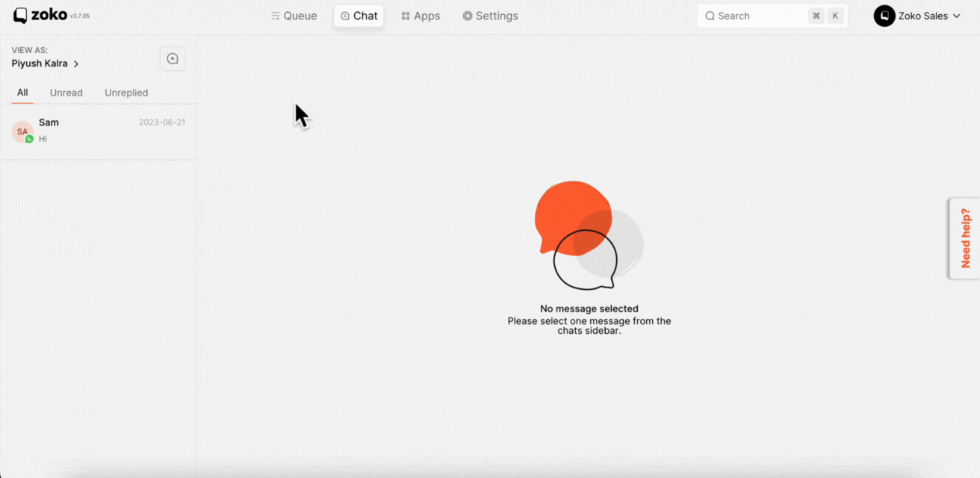This screenshot has height=478, width=980.
Task: Click the new chat icon button
Action: [x=173, y=58]
